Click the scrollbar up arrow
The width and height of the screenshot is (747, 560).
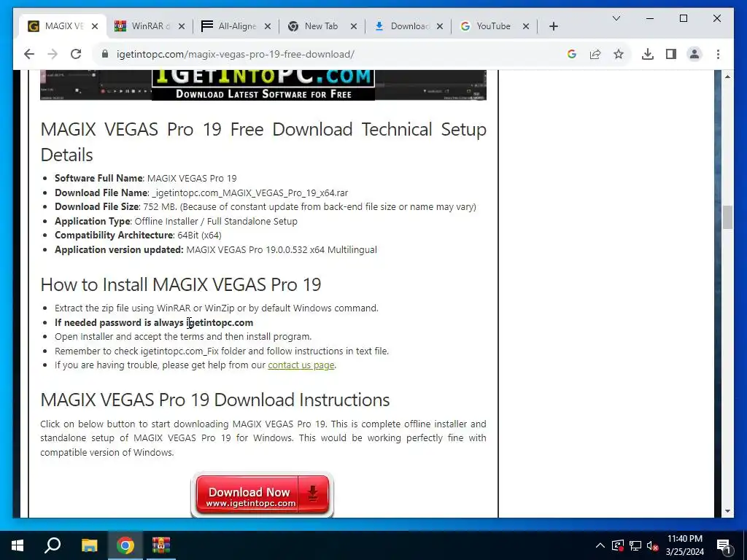(727, 77)
